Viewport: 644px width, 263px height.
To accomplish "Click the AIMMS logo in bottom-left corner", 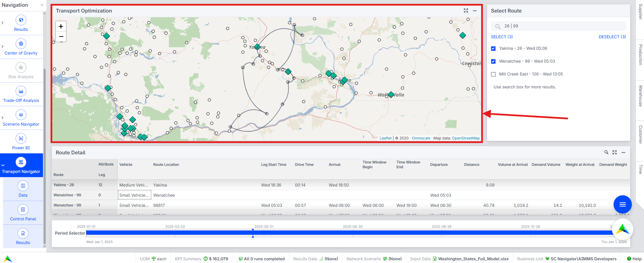I will coord(8,259).
